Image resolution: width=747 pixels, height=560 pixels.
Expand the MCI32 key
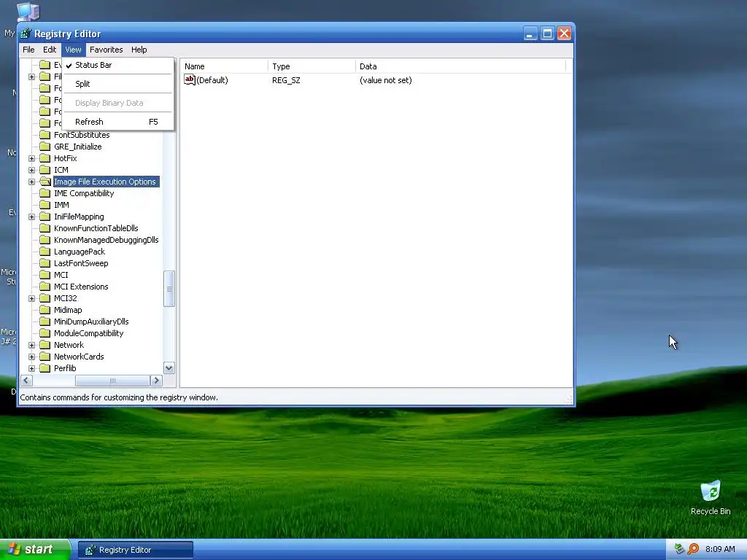coord(31,298)
